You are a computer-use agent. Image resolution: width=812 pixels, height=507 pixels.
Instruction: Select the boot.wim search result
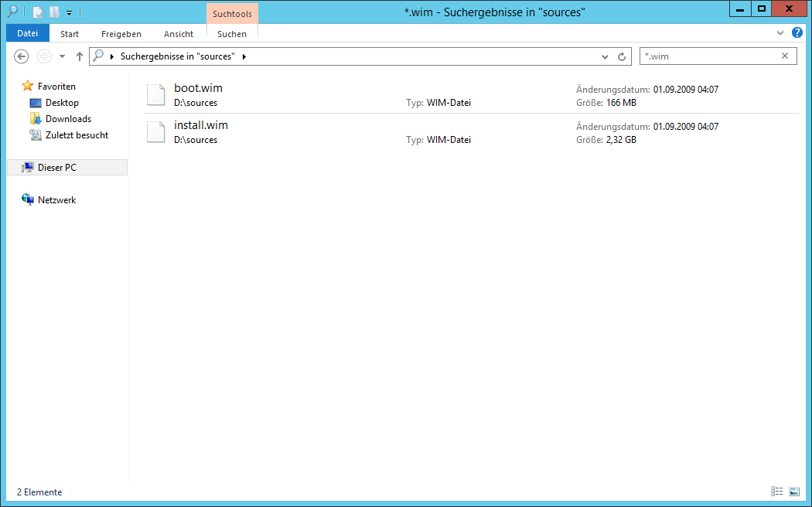point(198,88)
